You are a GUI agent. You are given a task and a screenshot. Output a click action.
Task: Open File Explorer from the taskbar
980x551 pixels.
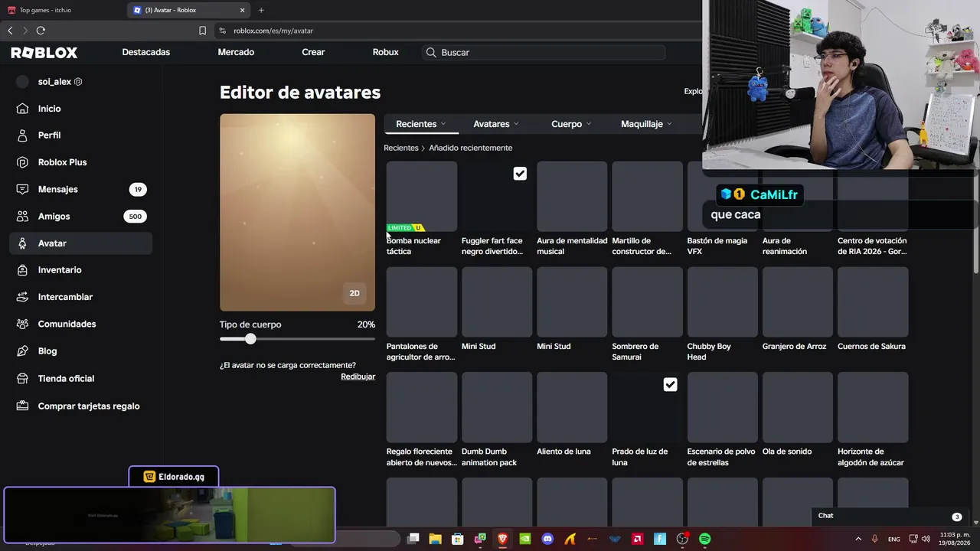435,539
